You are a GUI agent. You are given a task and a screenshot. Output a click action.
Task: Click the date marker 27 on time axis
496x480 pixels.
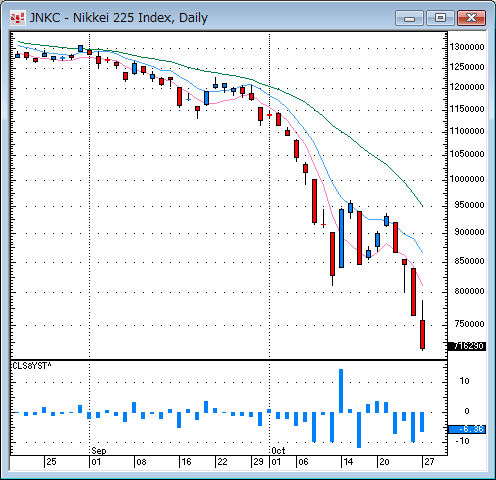[429, 462]
